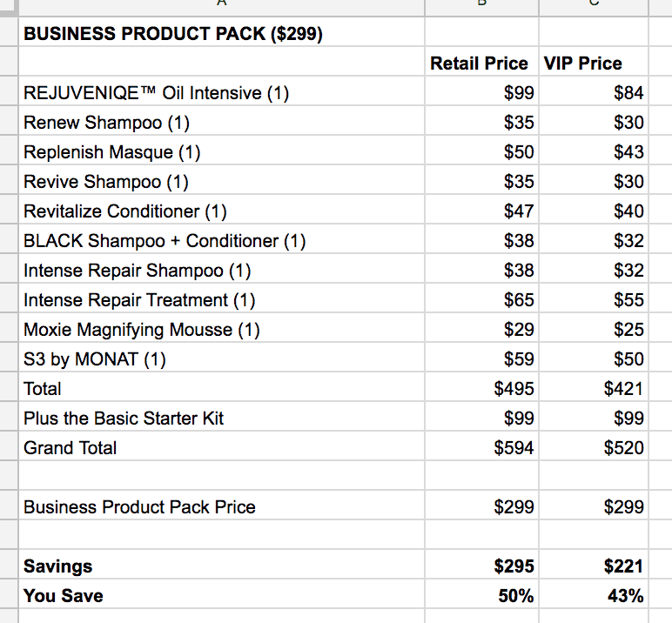The height and width of the screenshot is (623, 672).
Task: Click the Replenish Masque retail price $50
Action: [520, 152]
